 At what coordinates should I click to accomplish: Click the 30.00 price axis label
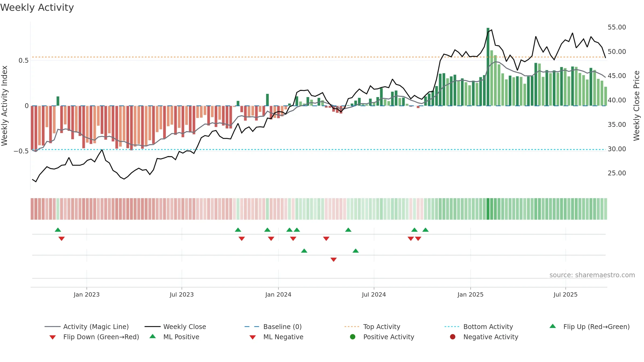[x=617, y=149]
